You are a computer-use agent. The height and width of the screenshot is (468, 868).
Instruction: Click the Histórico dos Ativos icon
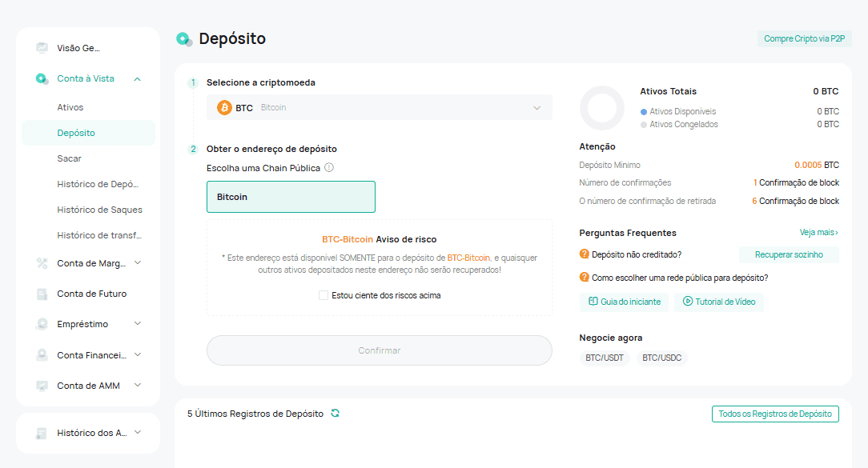coord(42,433)
